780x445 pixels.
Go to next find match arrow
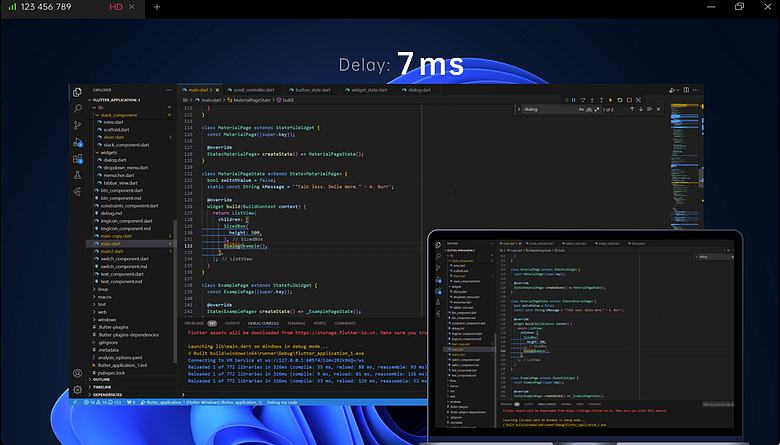click(x=641, y=109)
